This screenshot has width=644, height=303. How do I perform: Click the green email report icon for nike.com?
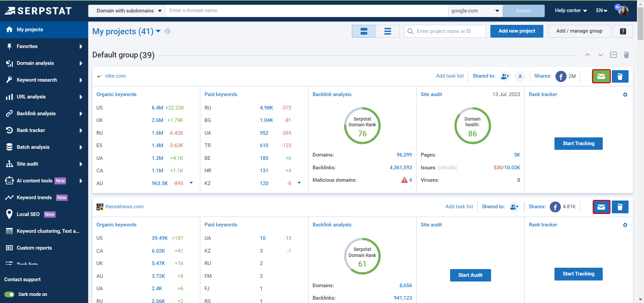point(601,76)
